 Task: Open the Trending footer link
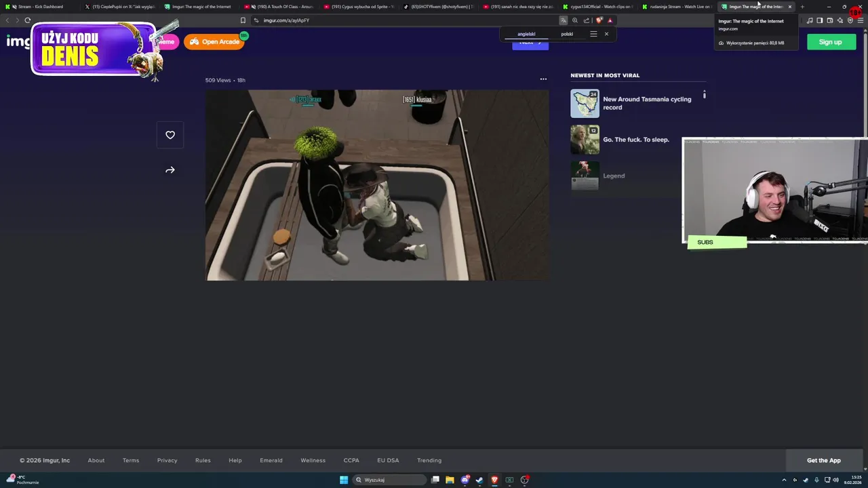429,460
